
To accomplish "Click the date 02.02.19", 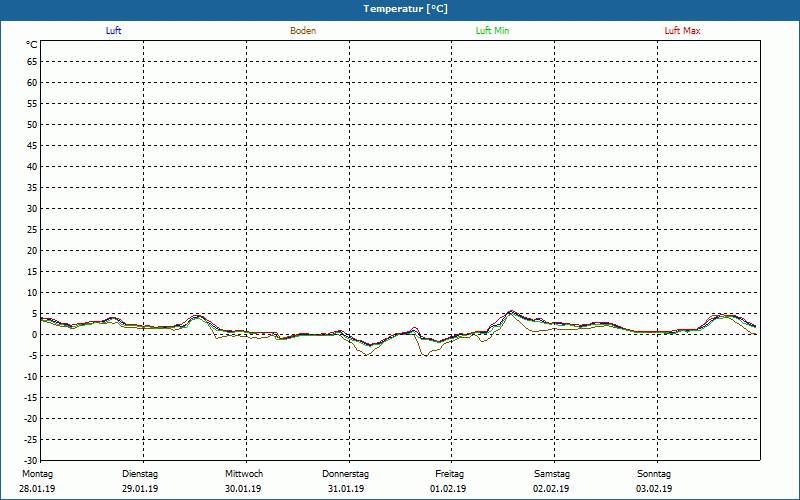I will (551, 489).
